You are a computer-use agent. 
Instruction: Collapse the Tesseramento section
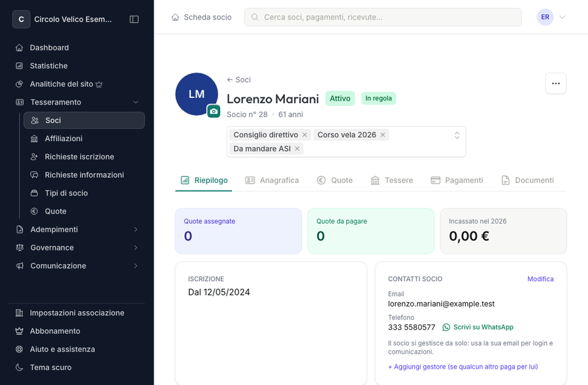pos(136,102)
